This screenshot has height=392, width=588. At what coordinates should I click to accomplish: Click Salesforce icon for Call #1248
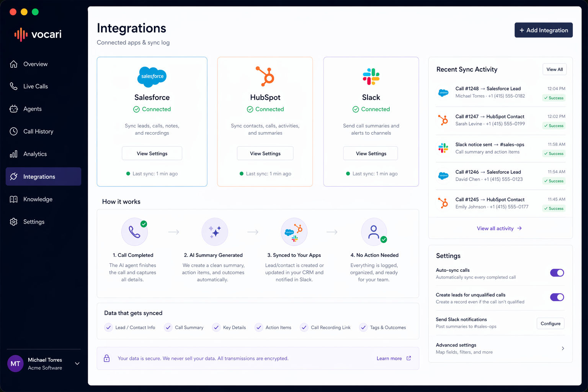(x=443, y=92)
